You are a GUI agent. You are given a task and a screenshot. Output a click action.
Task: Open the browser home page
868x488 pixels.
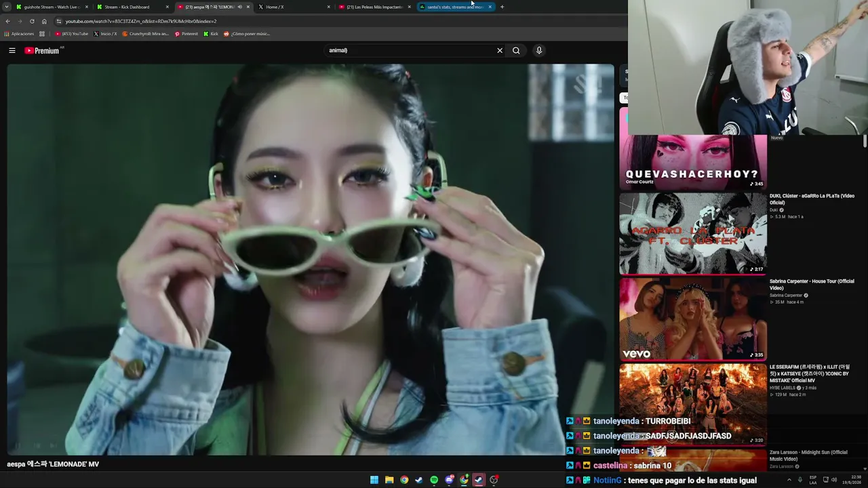(x=44, y=21)
